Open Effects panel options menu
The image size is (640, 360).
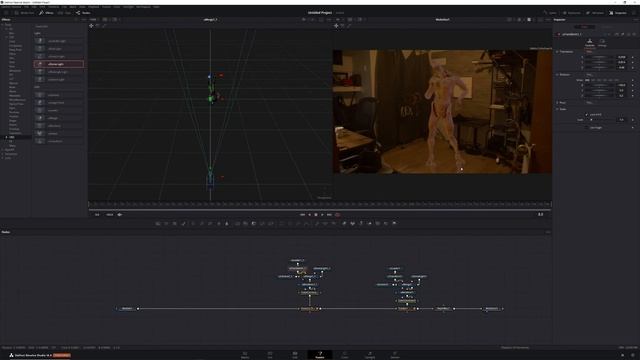84,19
